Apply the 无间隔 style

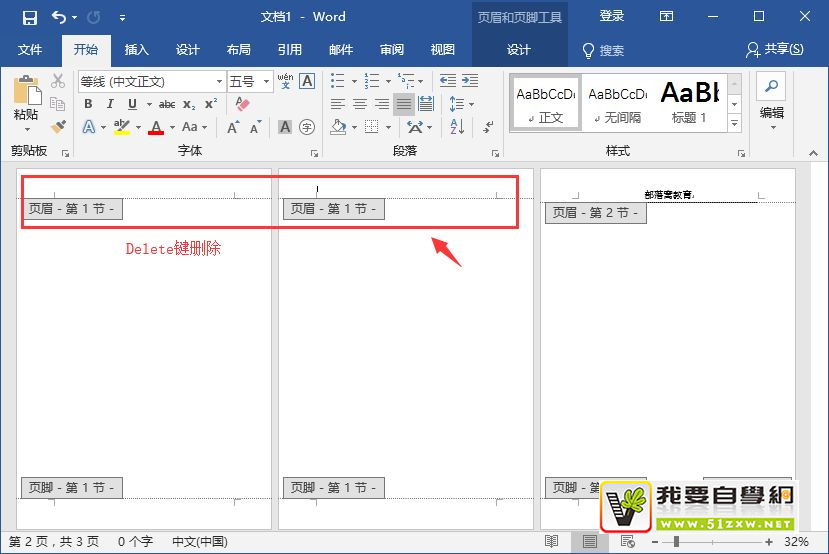617,103
